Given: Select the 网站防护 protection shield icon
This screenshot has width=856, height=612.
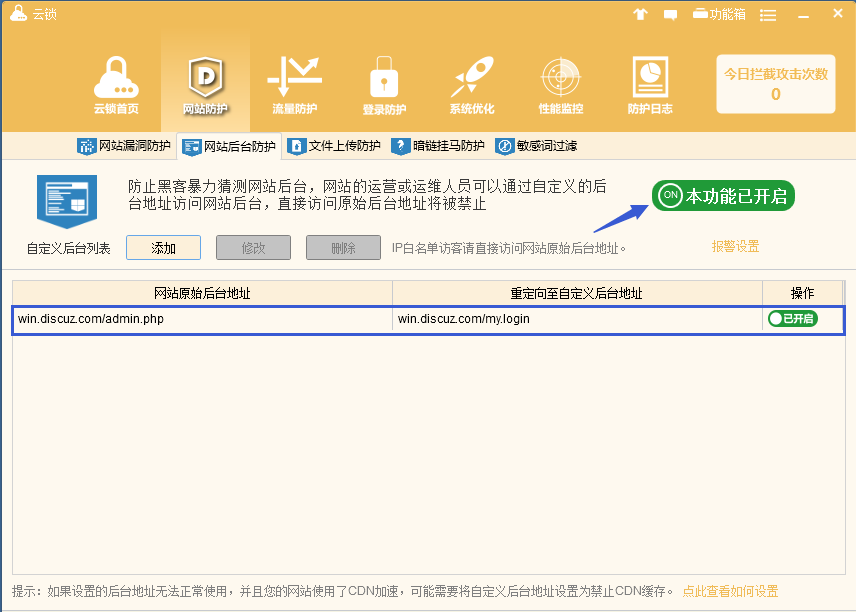Looking at the screenshot, I should pyautogui.click(x=204, y=78).
